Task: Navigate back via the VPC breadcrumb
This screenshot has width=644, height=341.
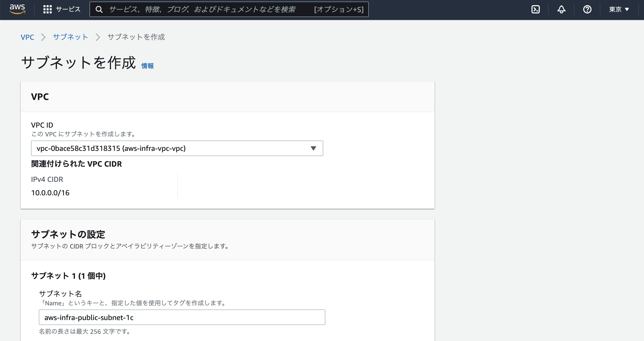Action: tap(27, 37)
